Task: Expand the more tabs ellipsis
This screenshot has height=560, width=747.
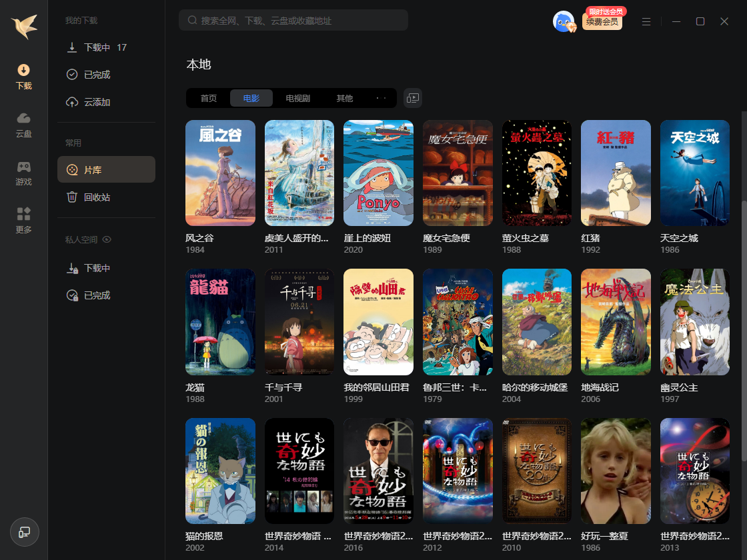Action: pyautogui.click(x=381, y=98)
